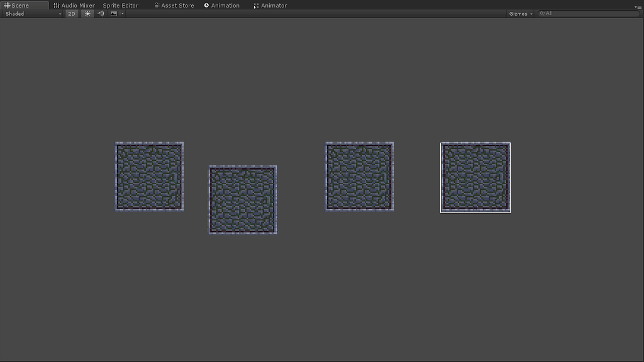Screen dimensions: 644x362
Task: Click the Animator tab icon
Action: [x=257, y=5]
